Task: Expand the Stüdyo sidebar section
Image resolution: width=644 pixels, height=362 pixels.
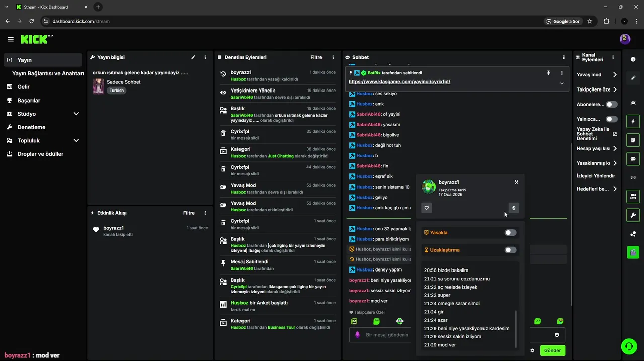Action: pyautogui.click(x=76, y=114)
